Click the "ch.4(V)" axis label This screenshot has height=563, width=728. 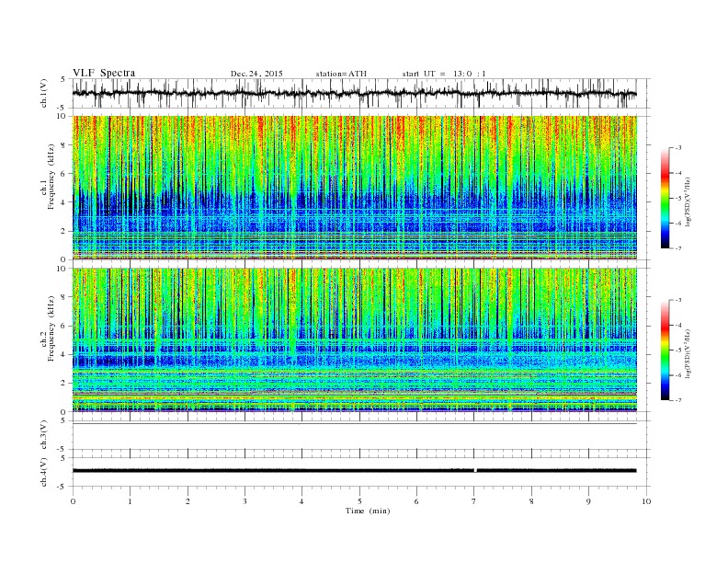[x=44, y=472]
